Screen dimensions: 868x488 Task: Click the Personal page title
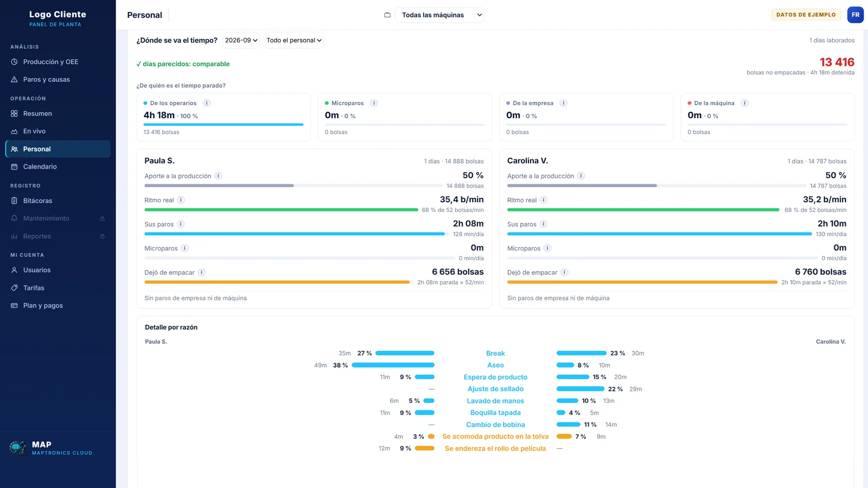point(144,15)
